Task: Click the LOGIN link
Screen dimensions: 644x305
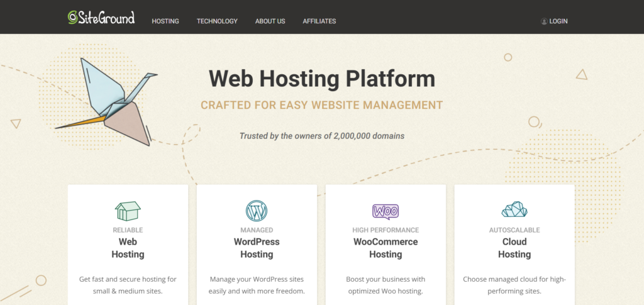Action: point(558,21)
